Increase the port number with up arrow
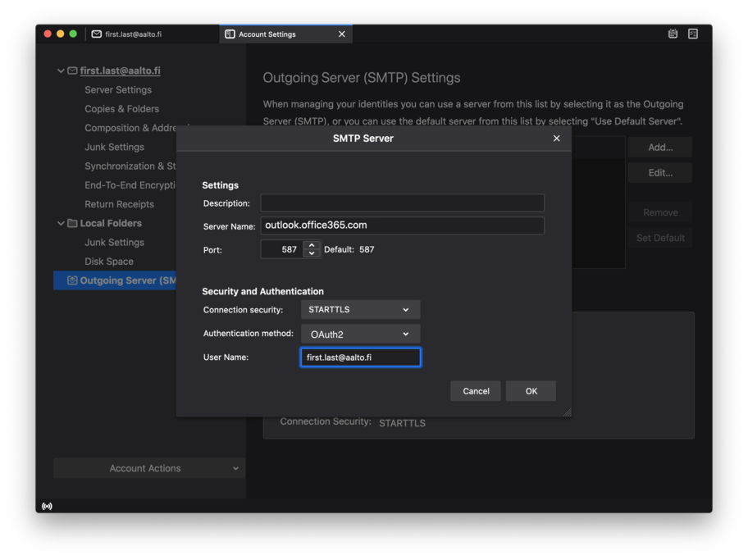The width and height of the screenshot is (748, 560). 311,245
